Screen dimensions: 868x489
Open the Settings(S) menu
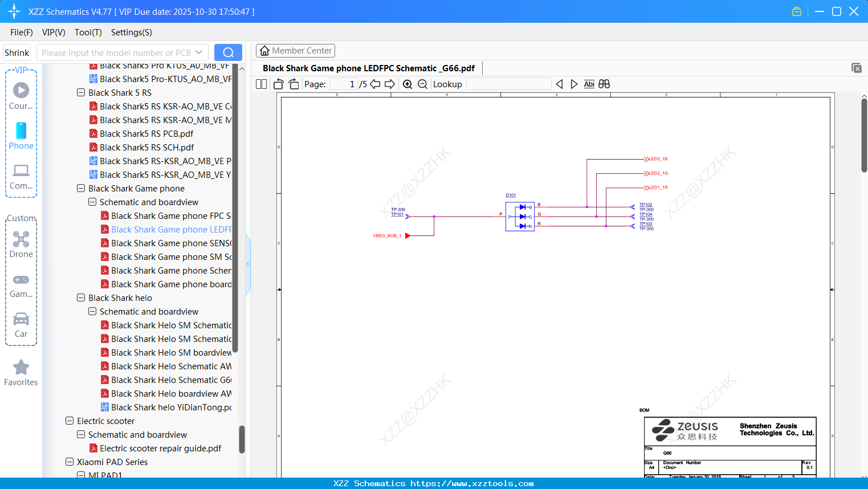131,32
